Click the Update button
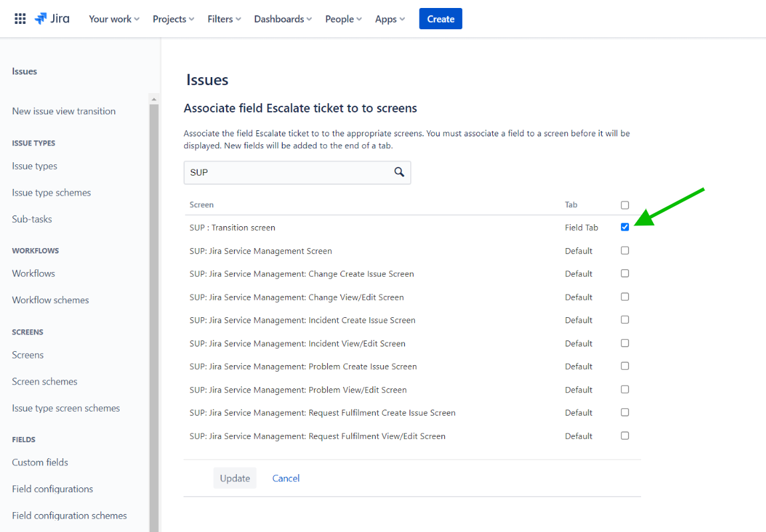This screenshot has width=766, height=532. 235,478
